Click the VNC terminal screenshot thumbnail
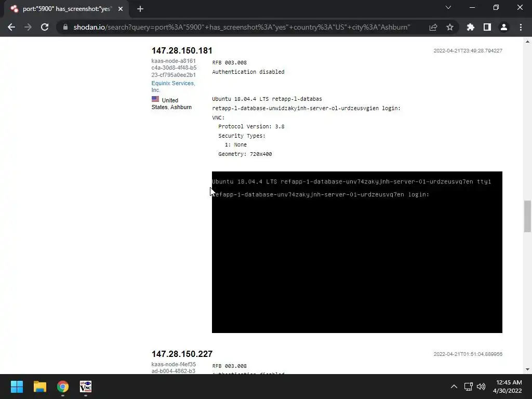532x399 pixels. coord(357,252)
